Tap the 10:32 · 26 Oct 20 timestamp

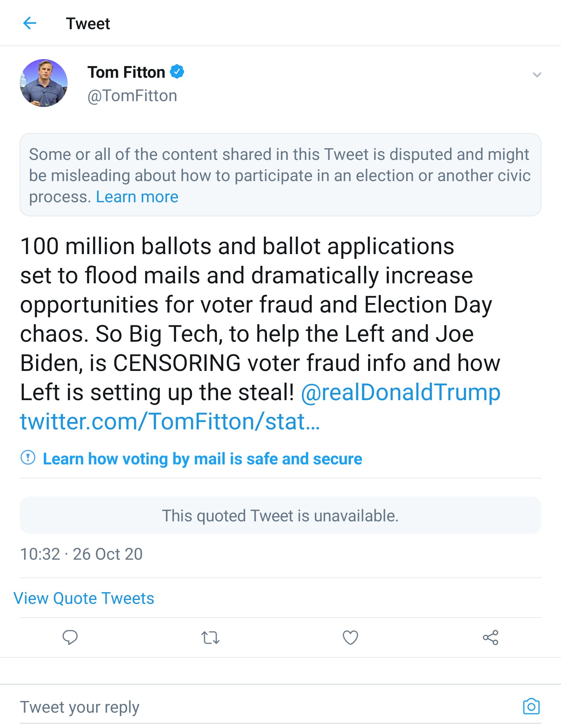(81, 554)
